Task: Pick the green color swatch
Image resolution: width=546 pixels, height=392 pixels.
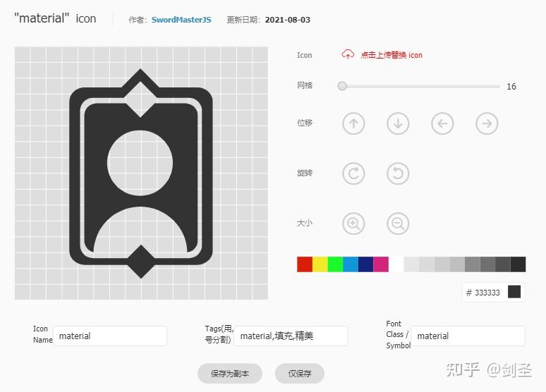Action: (x=335, y=264)
